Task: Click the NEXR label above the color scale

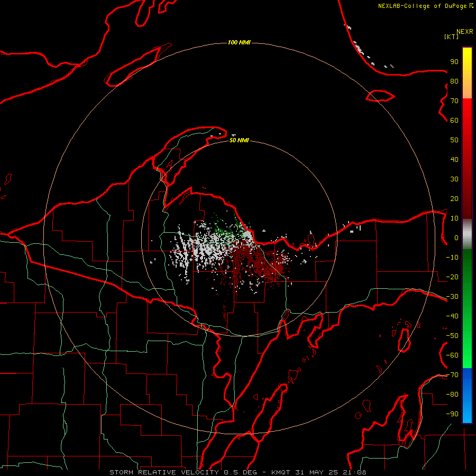Action: (x=465, y=32)
